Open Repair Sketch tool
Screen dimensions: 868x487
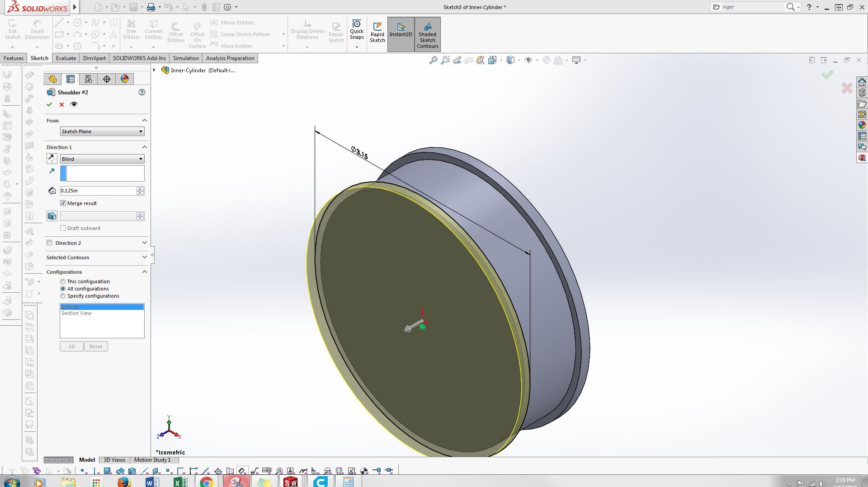[336, 33]
